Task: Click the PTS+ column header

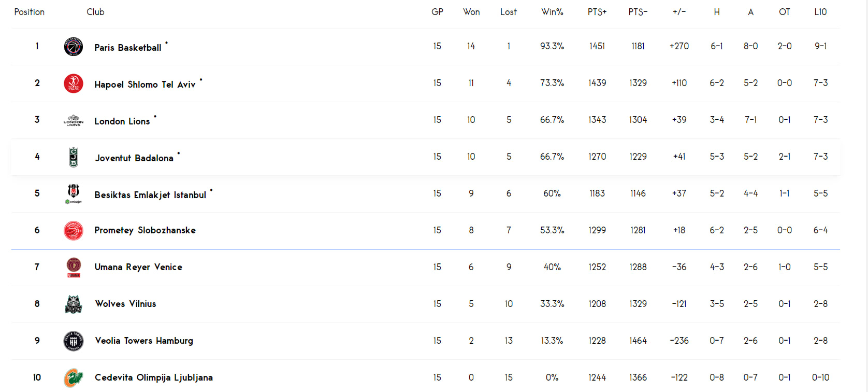Action: pyautogui.click(x=597, y=12)
